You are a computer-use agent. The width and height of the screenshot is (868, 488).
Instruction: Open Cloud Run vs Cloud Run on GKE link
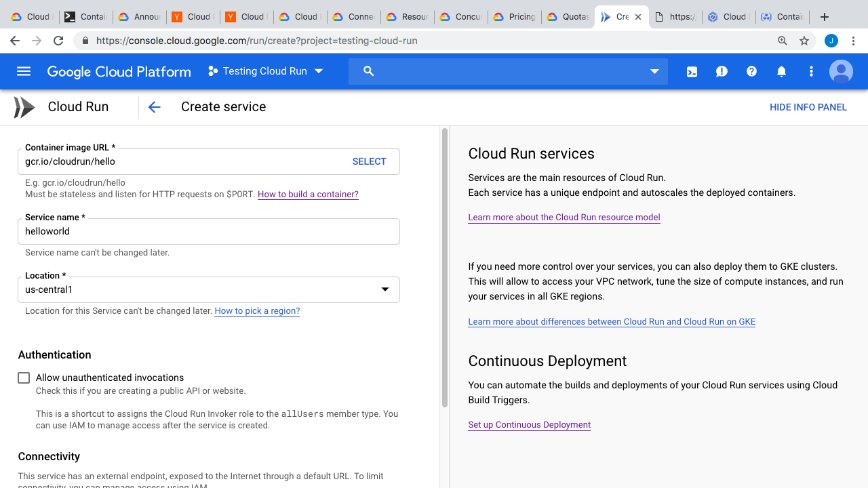point(612,322)
